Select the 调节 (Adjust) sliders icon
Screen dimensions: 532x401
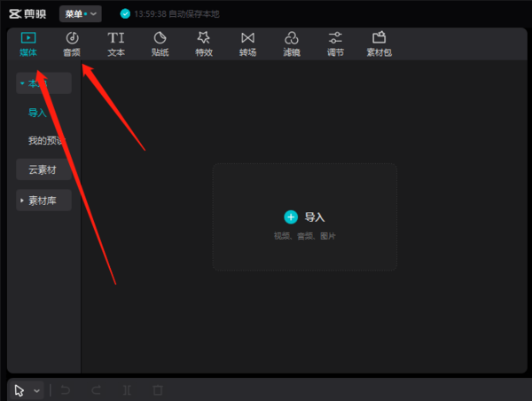click(335, 43)
